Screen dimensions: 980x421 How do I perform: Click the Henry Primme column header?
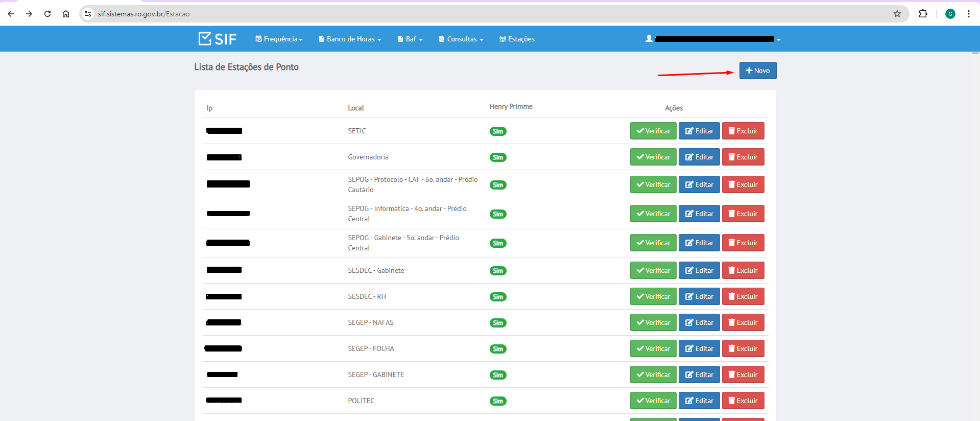click(511, 106)
